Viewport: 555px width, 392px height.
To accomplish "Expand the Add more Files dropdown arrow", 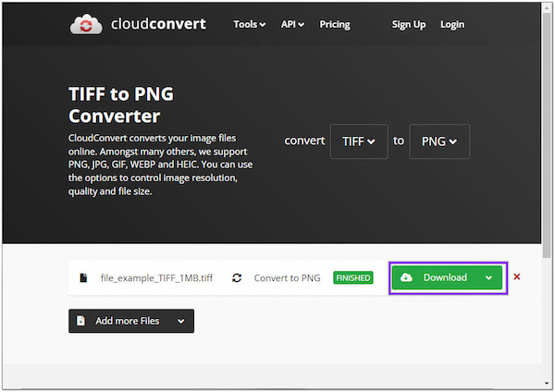I will pos(181,321).
